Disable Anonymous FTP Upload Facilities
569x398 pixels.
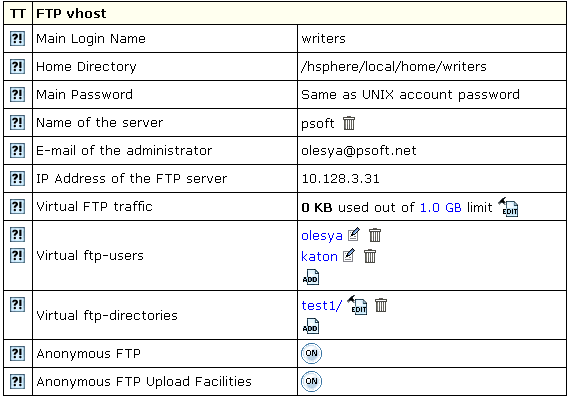point(311,381)
